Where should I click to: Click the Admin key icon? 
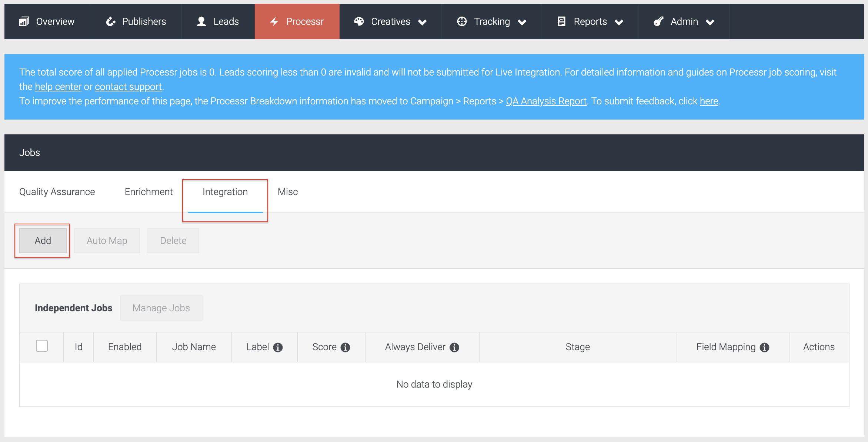(x=659, y=21)
